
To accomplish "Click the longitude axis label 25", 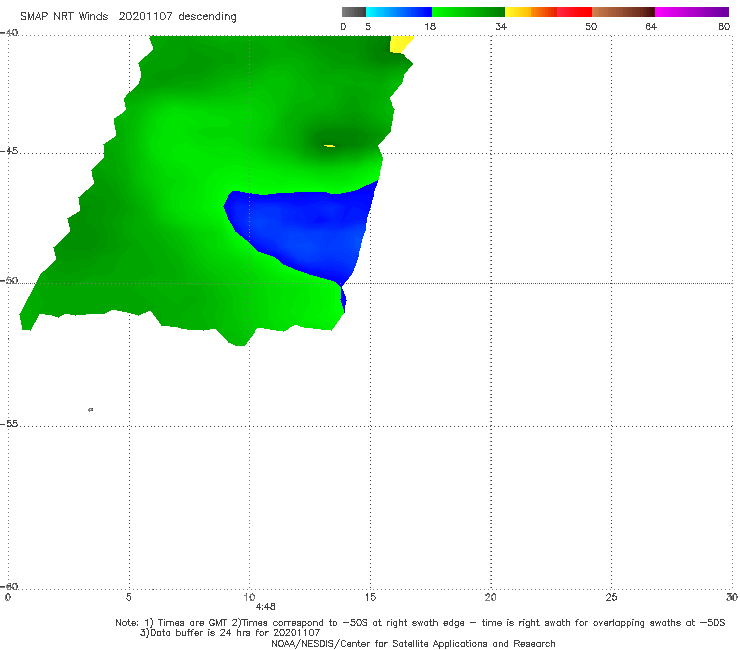I will click(611, 598).
